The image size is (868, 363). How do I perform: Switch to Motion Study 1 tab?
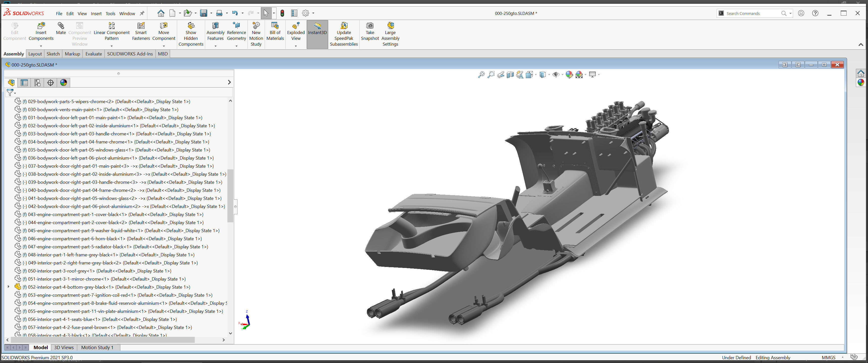tap(97, 348)
